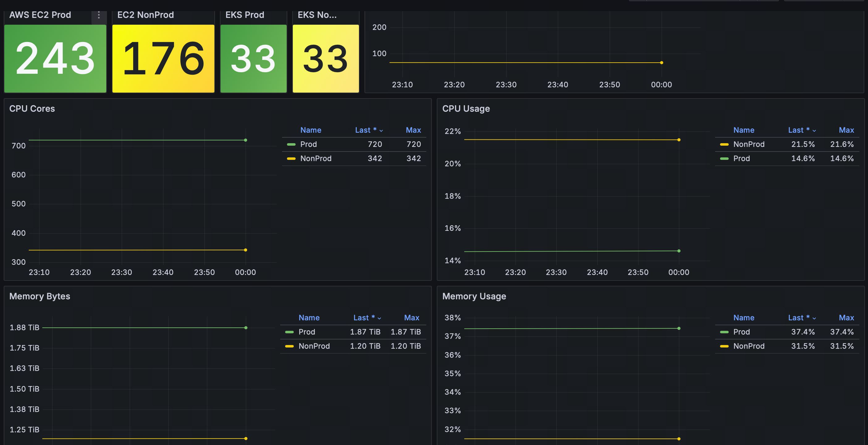Click the EC2 NonProd stat value 176
868x445 pixels.
pos(163,59)
